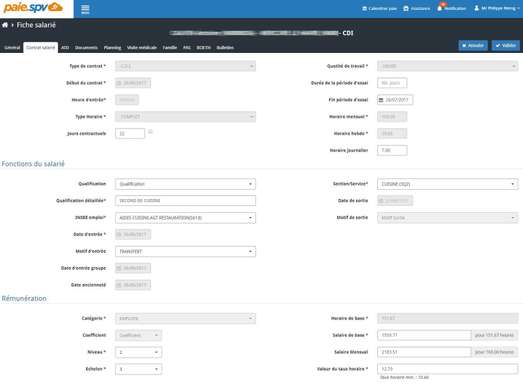Switch to the Documents tab
This screenshot has height=384, width=523.
pyautogui.click(x=86, y=47)
